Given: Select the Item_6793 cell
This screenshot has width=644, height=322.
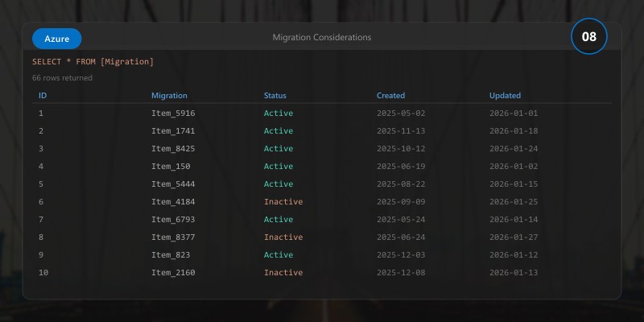Looking at the screenshot, I should pos(173,219).
